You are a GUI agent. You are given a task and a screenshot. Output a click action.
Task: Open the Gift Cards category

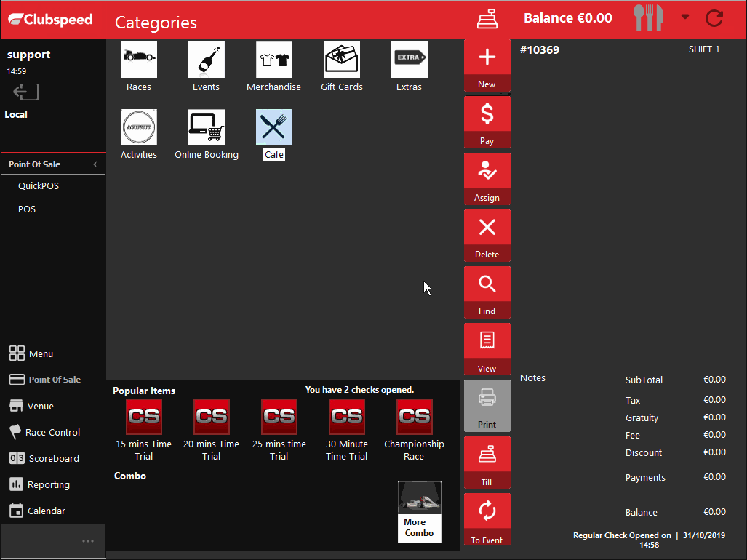pos(342,67)
